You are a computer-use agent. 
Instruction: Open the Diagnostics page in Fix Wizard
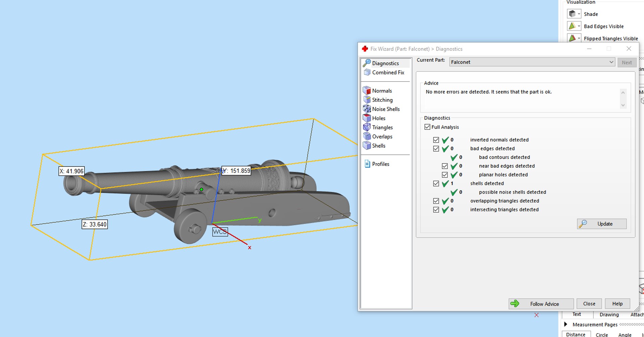point(385,63)
